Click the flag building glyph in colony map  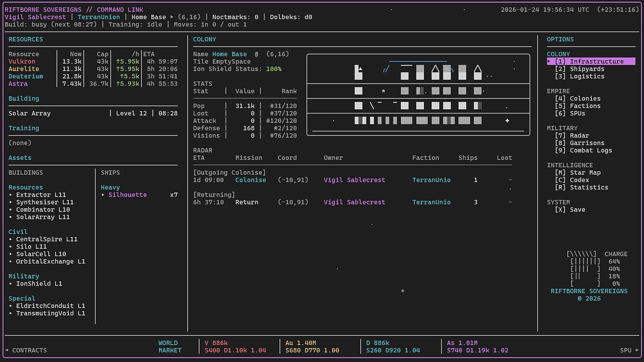click(358, 72)
